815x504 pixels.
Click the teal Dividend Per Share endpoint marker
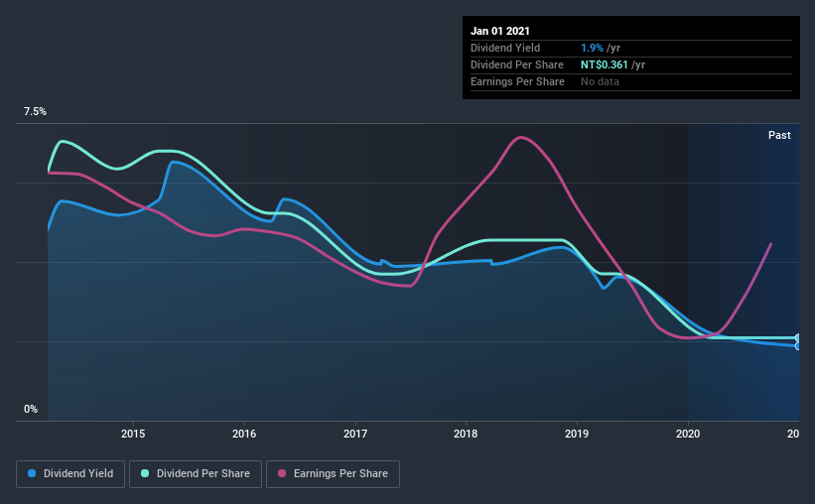pyautogui.click(x=798, y=337)
